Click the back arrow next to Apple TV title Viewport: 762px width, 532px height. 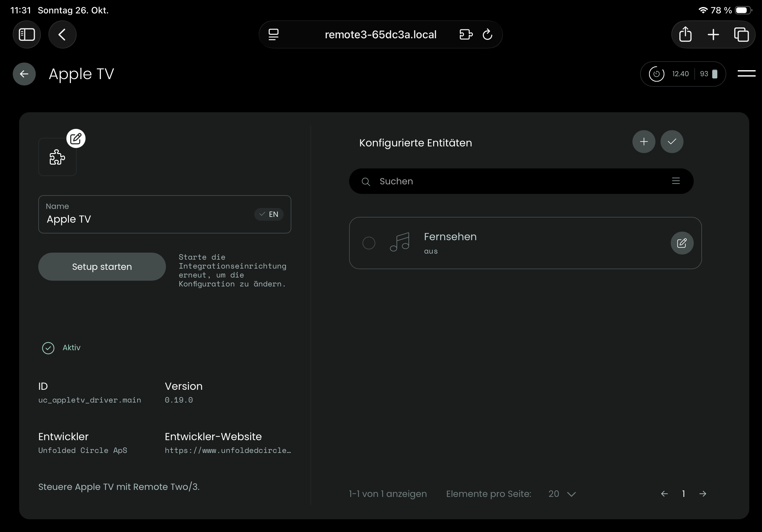(x=24, y=74)
